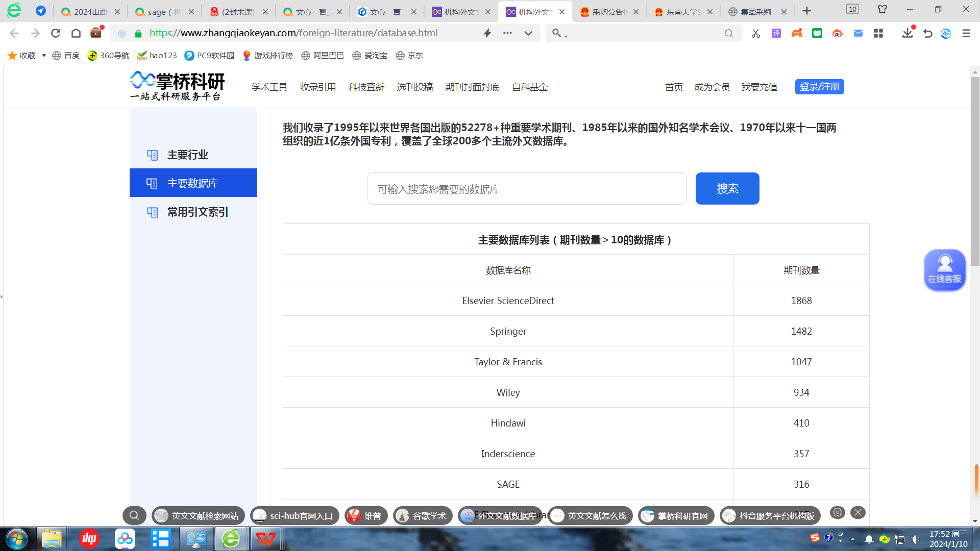This screenshot has height=551, width=980.
Task: Click the scissors screenshot tool icon
Action: click(756, 33)
